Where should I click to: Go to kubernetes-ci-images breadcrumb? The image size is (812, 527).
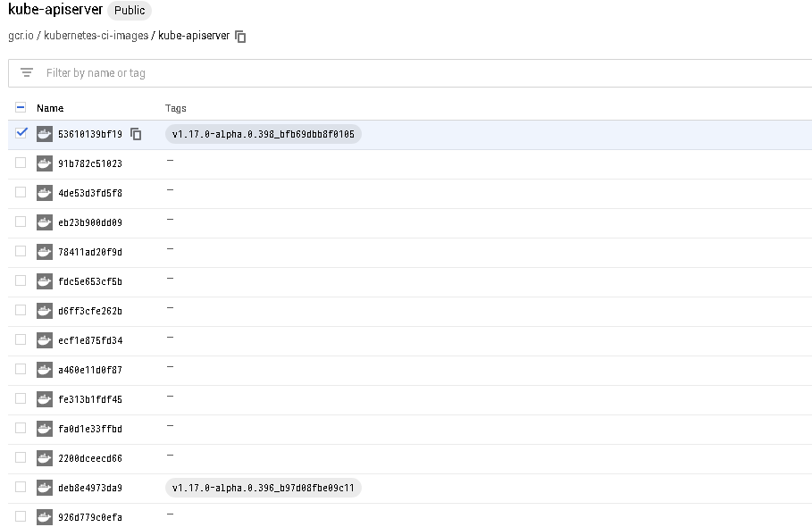[x=96, y=36]
